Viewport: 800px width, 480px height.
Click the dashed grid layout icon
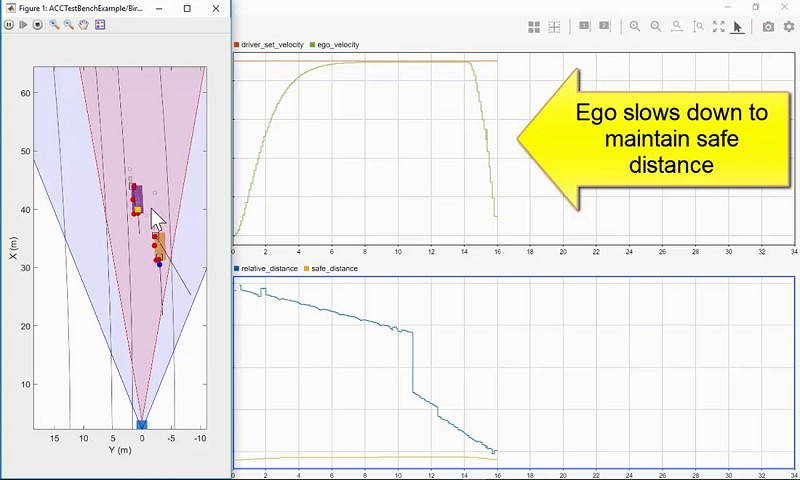[554, 27]
